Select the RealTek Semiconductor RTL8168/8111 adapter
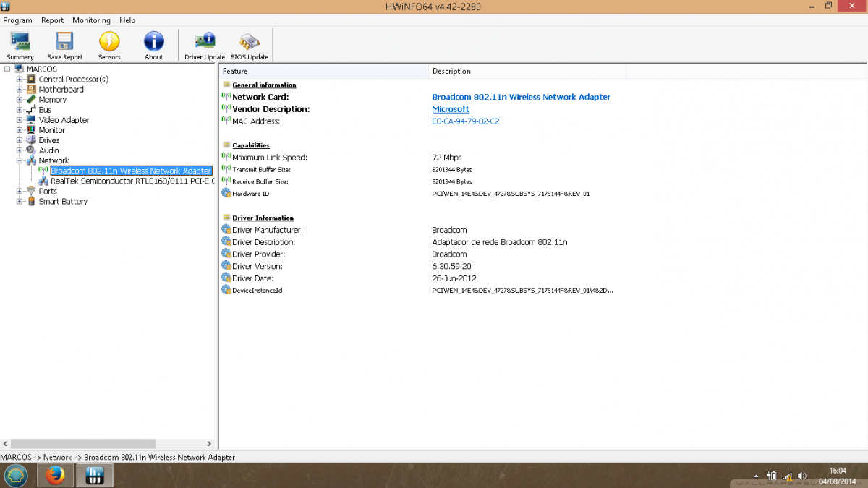 coord(132,181)
